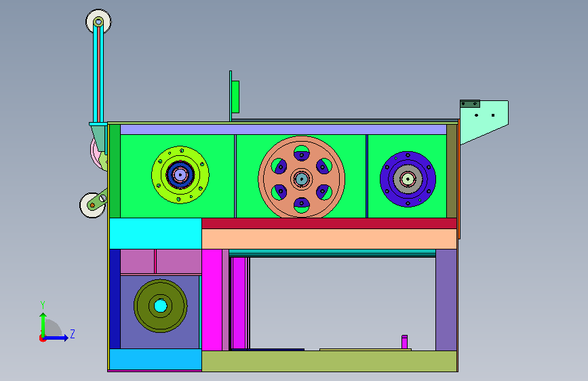Select the dark green plate on mint bracket
The image size is (588, 381).
point(470,104)
